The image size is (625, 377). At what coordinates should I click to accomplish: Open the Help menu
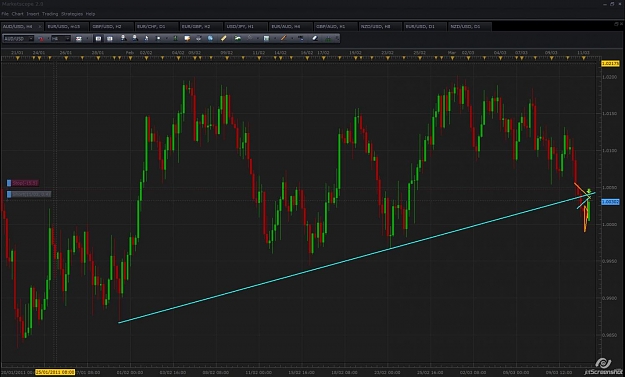coord(90,14)
